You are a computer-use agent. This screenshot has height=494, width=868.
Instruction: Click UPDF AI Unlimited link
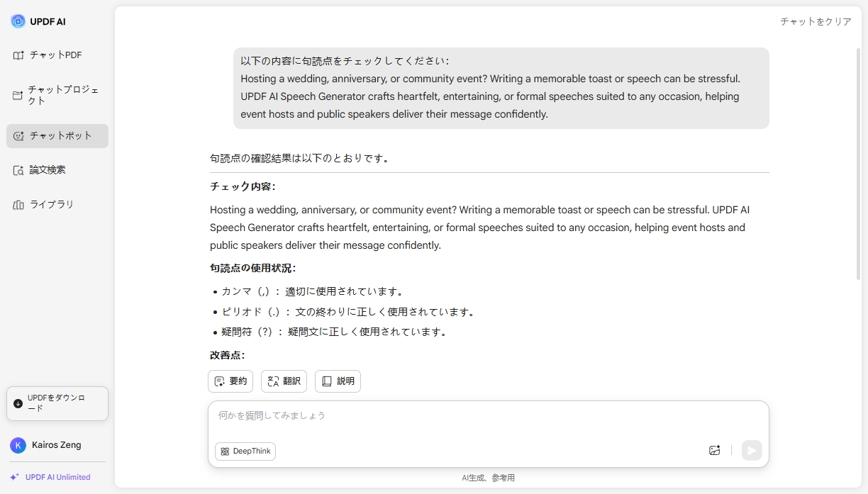57,477
